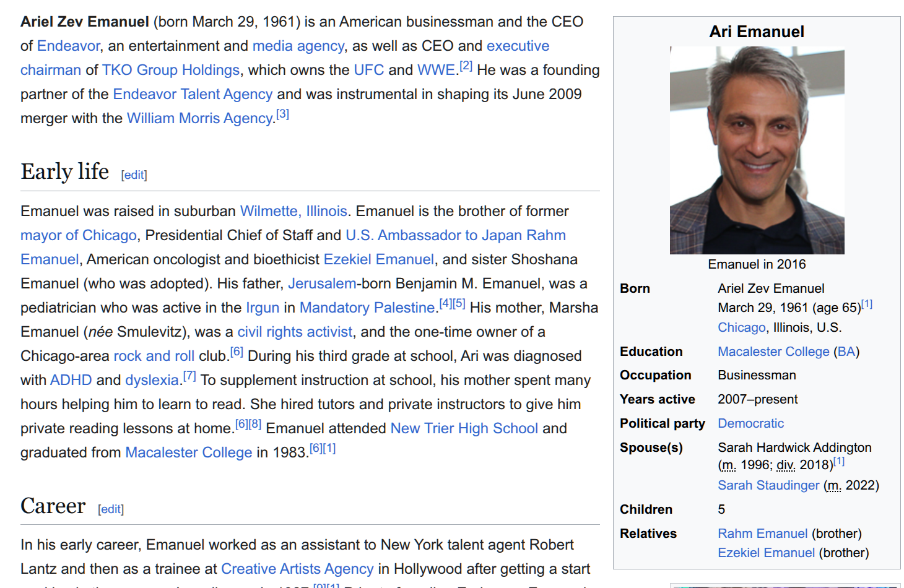Click the Irgun link
Image resolution: width=904 pixels, height=588 pixels.
point(263,308)
